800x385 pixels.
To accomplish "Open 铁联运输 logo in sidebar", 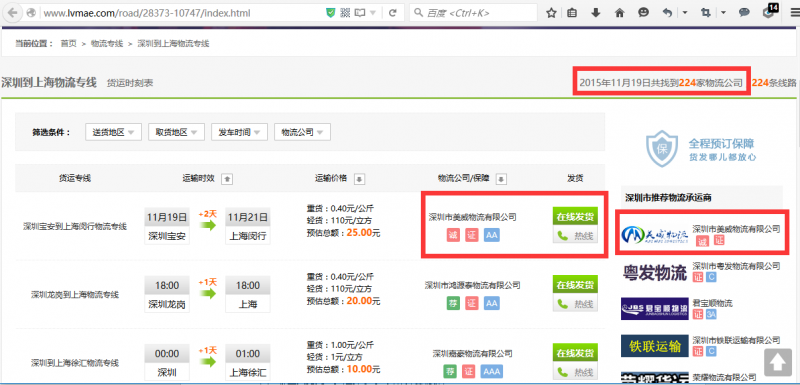I will pyautogui.click(x=655, y=346).
